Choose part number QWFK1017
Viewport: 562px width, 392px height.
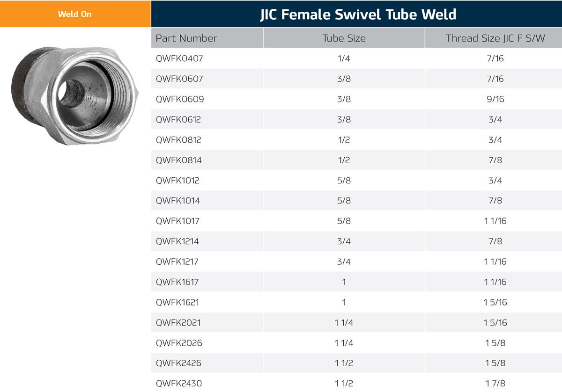click(x=177, y=221)
